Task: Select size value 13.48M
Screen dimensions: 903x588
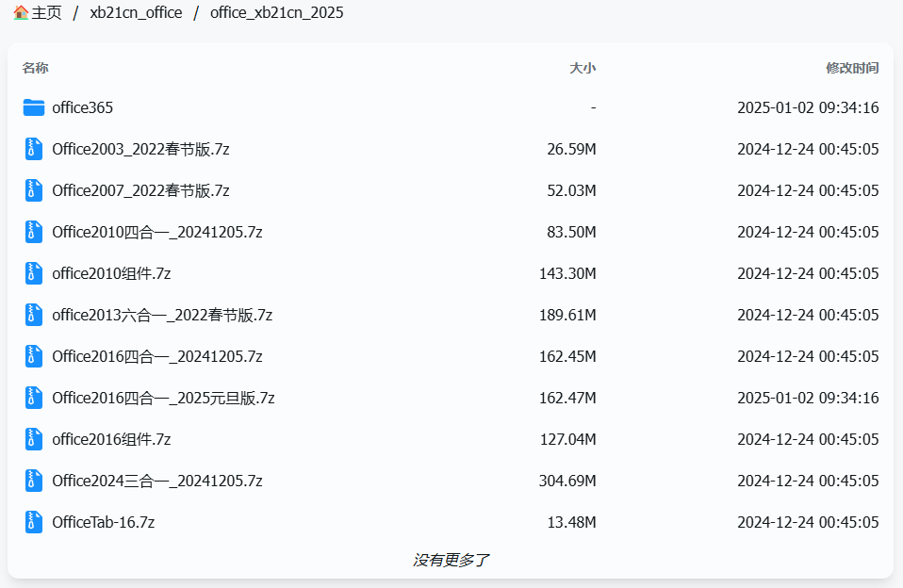Action: (571, 522)
